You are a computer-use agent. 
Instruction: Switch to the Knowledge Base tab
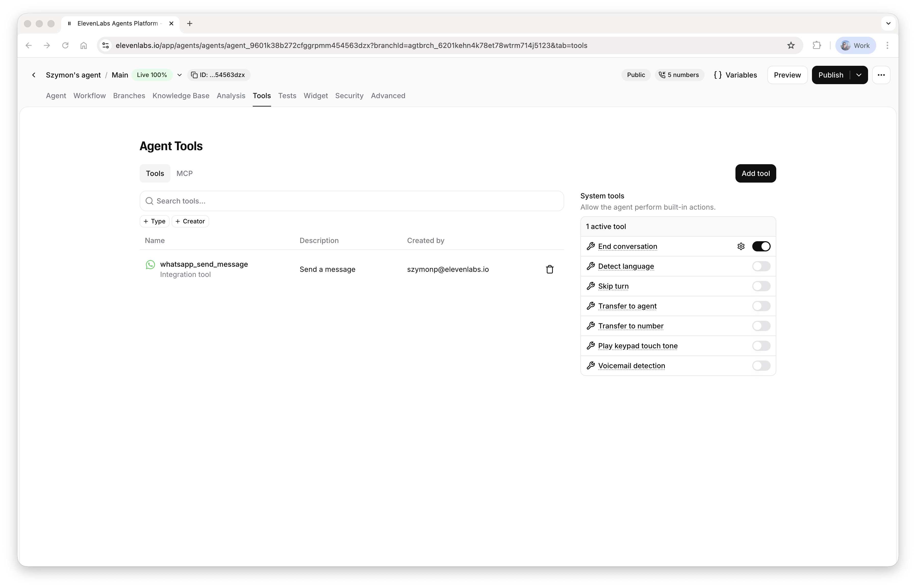[x=181, y=96]
